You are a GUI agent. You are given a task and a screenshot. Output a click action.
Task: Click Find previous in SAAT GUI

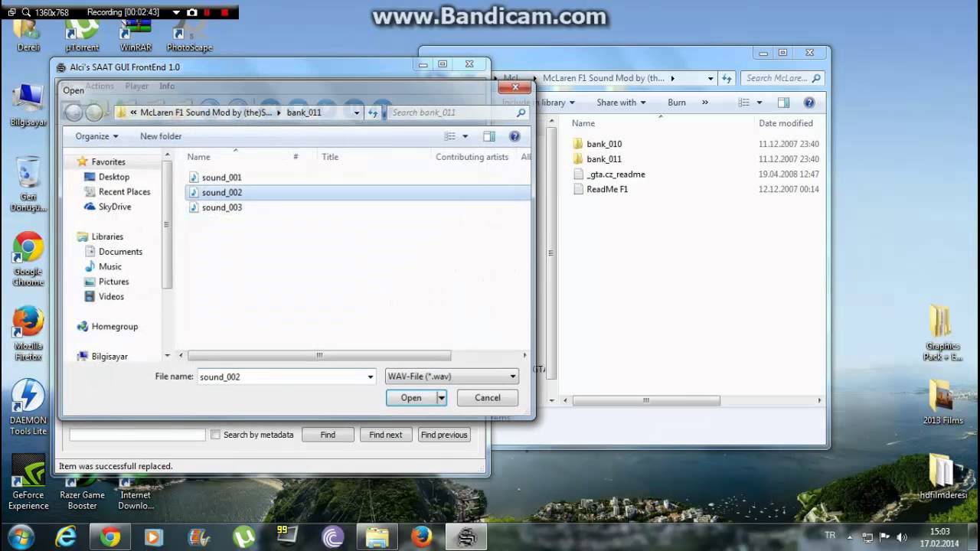444,435
